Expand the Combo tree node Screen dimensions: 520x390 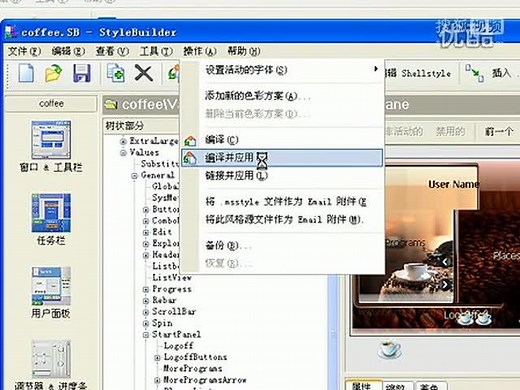(x=146, y=221)
